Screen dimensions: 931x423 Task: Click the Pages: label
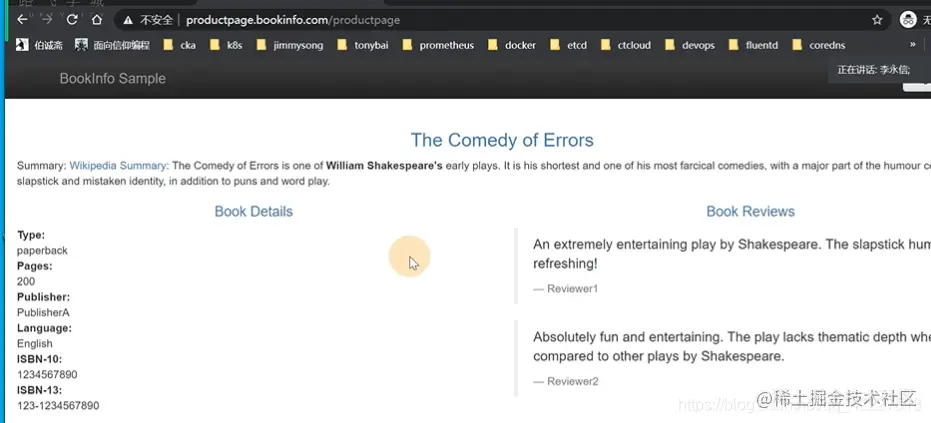pyautogui.click(x=34, y=266)
